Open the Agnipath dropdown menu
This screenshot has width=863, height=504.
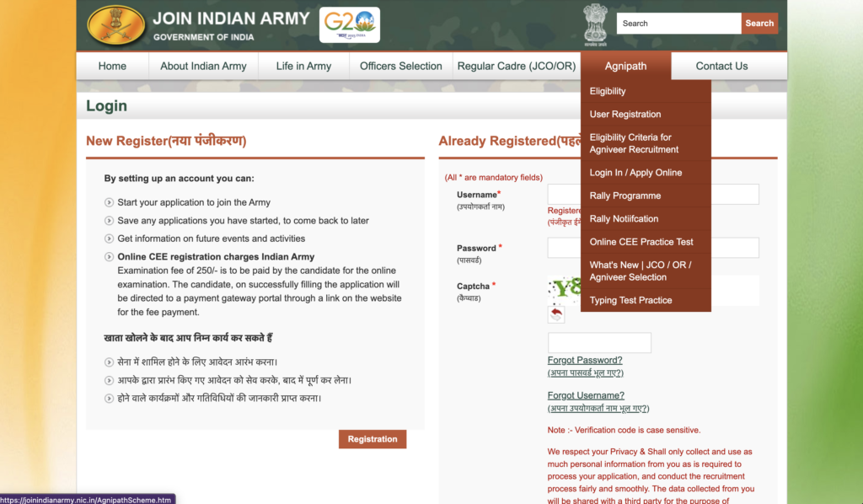click(x=625, y=66)
